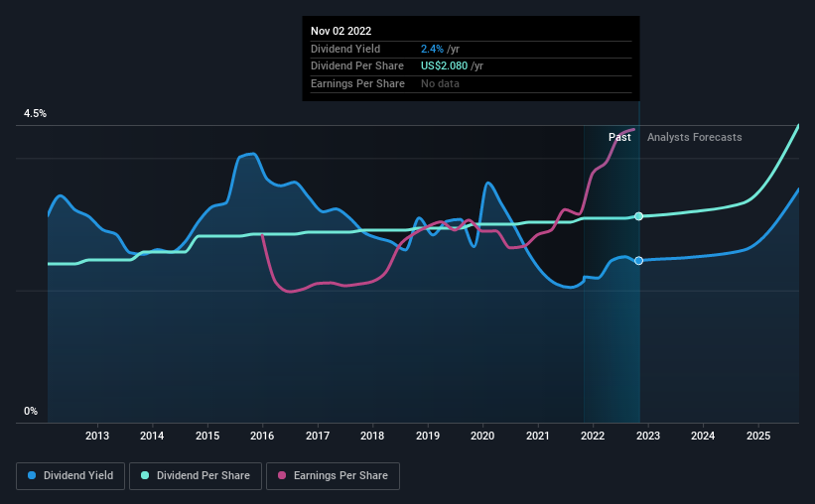Click the 'No data' earnings value

440,83
